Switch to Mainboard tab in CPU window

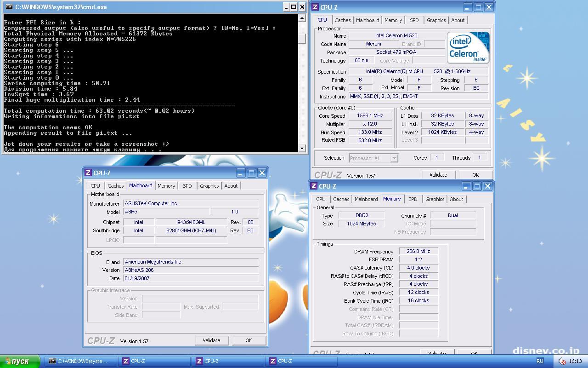(367, 20)
